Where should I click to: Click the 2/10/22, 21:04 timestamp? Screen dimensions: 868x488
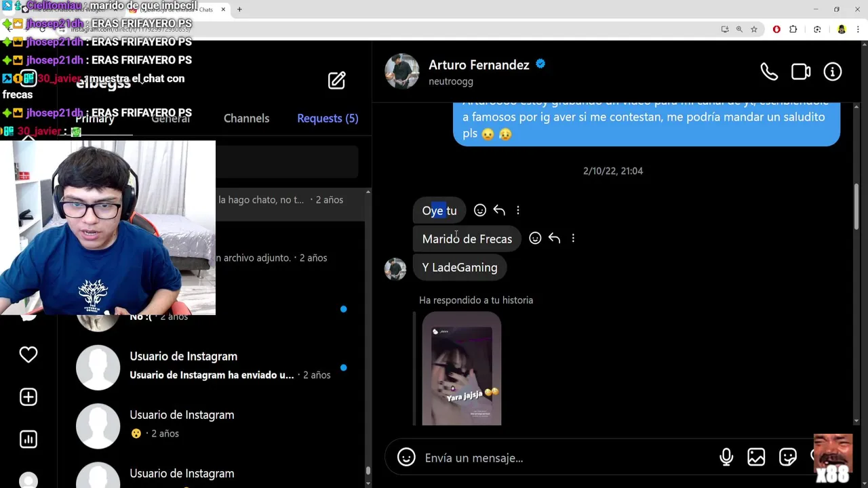point(613,171)
